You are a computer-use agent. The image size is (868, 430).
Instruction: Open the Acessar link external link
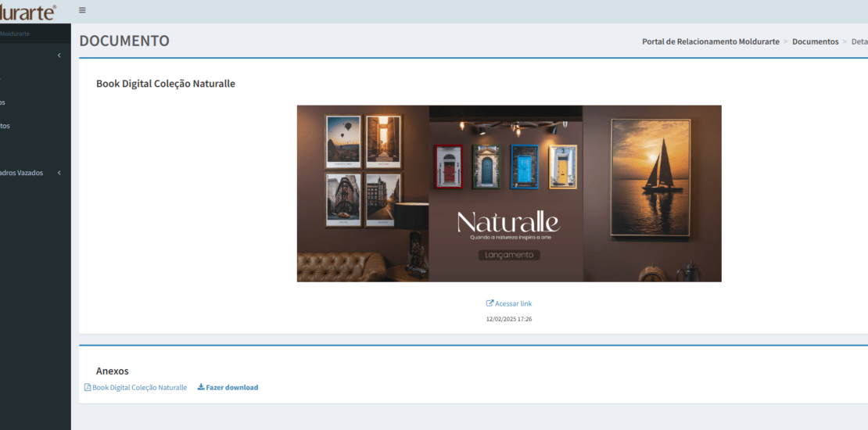[509, 303]
